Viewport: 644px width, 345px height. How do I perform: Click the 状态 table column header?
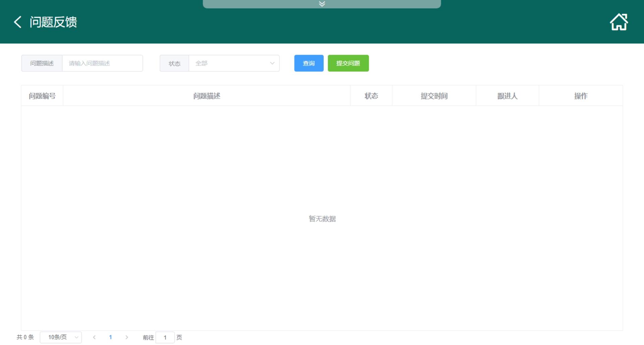pyautogui.click(x=371, y=96)
